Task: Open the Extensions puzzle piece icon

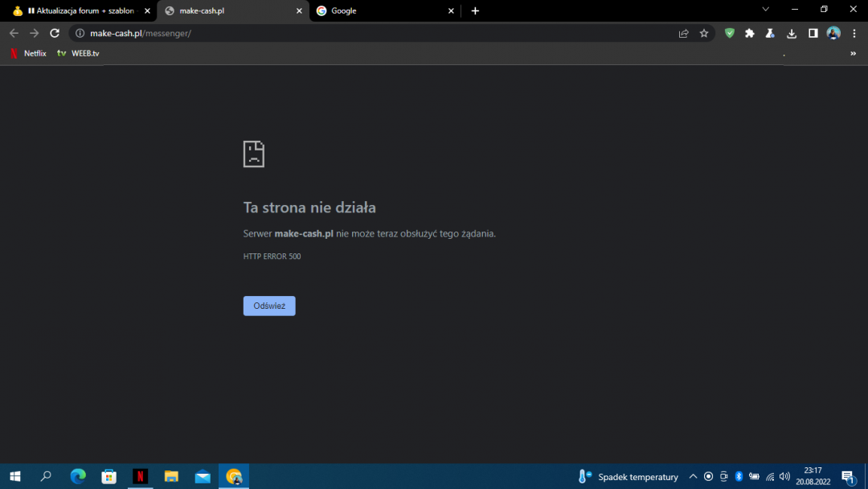Action: (750, 33)
